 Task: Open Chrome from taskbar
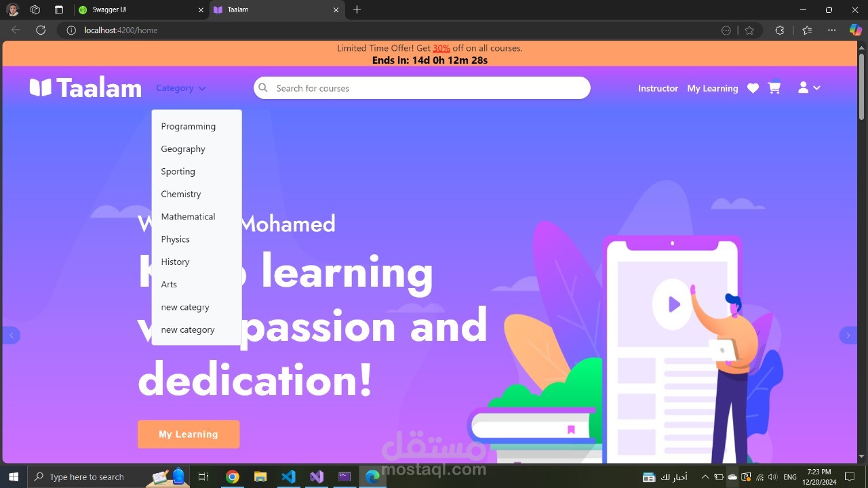click(233, 476)
